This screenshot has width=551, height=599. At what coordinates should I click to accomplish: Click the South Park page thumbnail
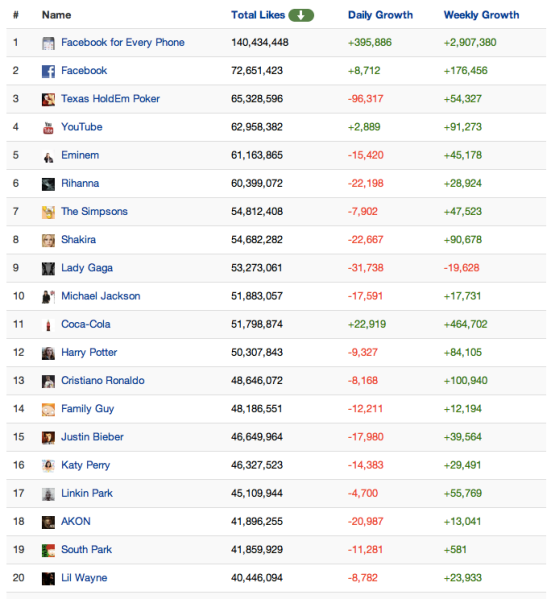point(48,551)
